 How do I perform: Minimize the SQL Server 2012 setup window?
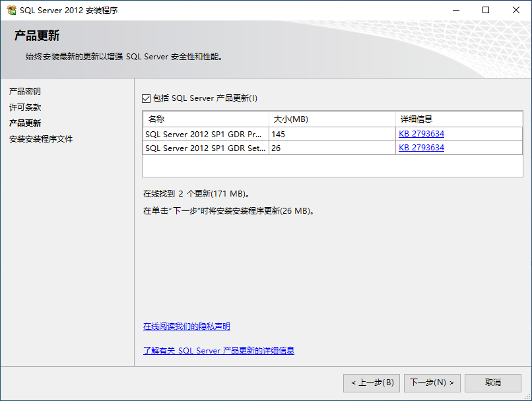pyautogui.click(x=456, y=10)
